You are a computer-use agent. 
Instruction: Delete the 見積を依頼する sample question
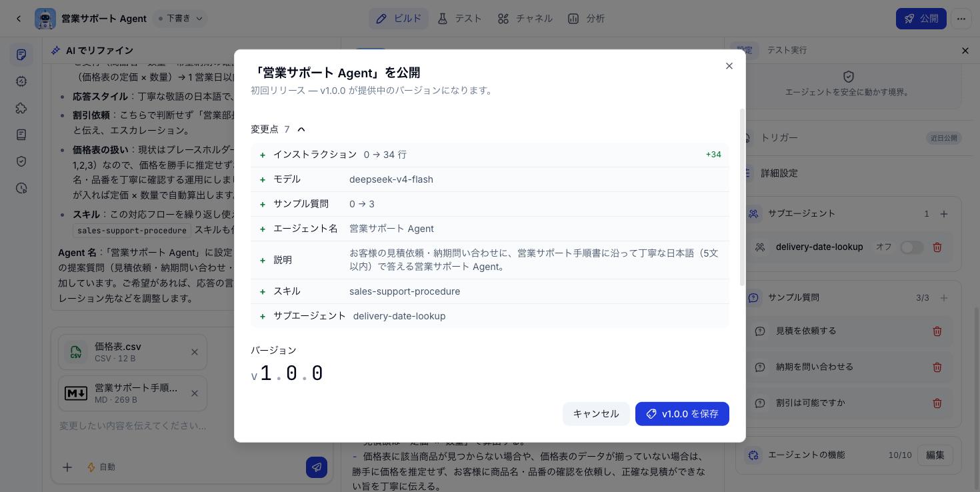click(937, 331)
